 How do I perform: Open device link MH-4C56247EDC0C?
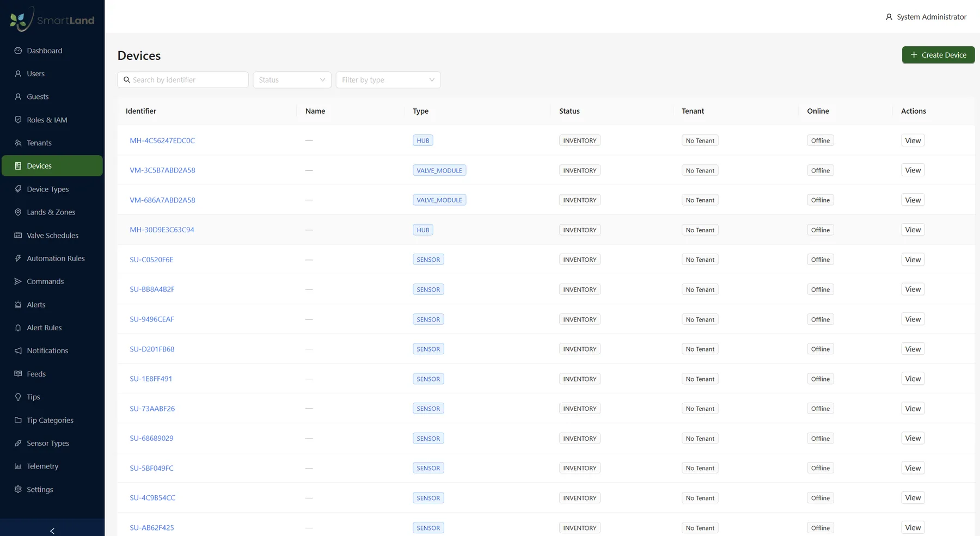coord(162,140)
